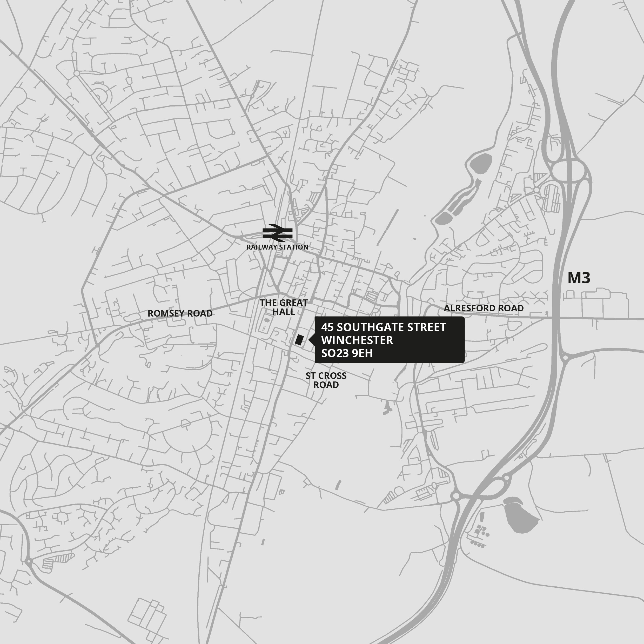644x644 pixels.
Task: Select the RAILWAY STATION label
Action: [277, 247]
